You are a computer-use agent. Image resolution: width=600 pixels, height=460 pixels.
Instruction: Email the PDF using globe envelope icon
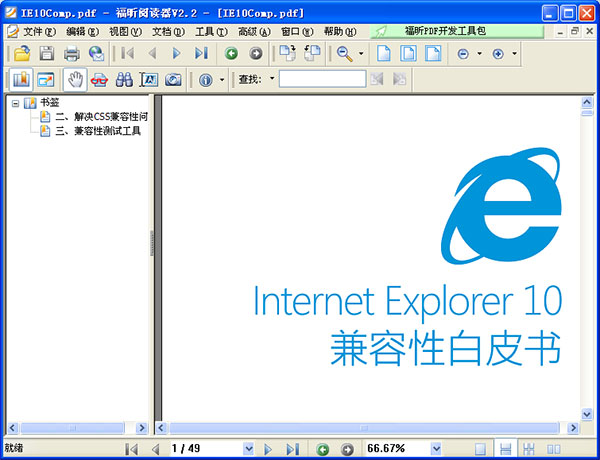[96, 54]
